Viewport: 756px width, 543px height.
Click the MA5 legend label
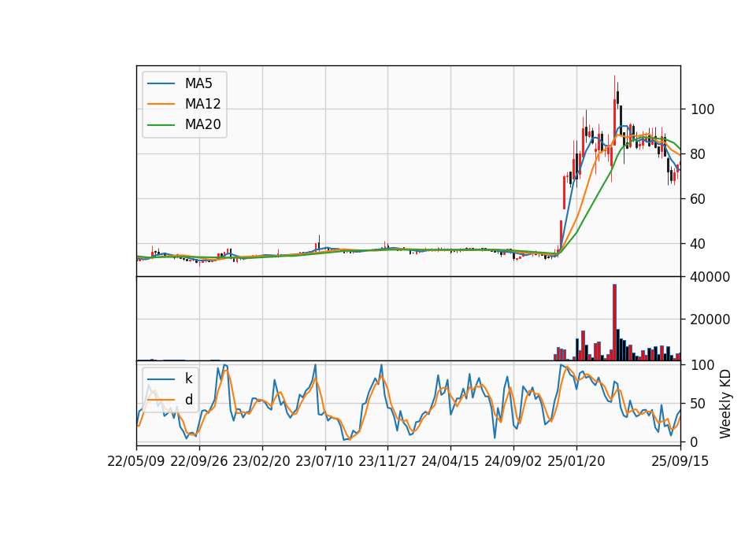click(x=198, y=83)
